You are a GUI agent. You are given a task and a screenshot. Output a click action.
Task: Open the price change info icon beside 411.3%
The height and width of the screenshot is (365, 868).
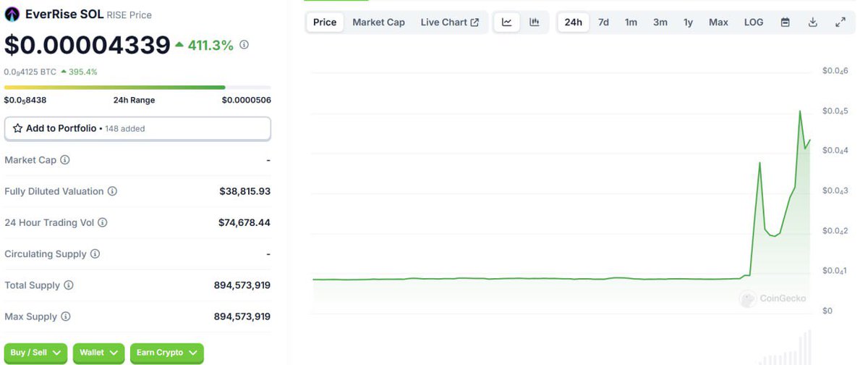[244, 45]
